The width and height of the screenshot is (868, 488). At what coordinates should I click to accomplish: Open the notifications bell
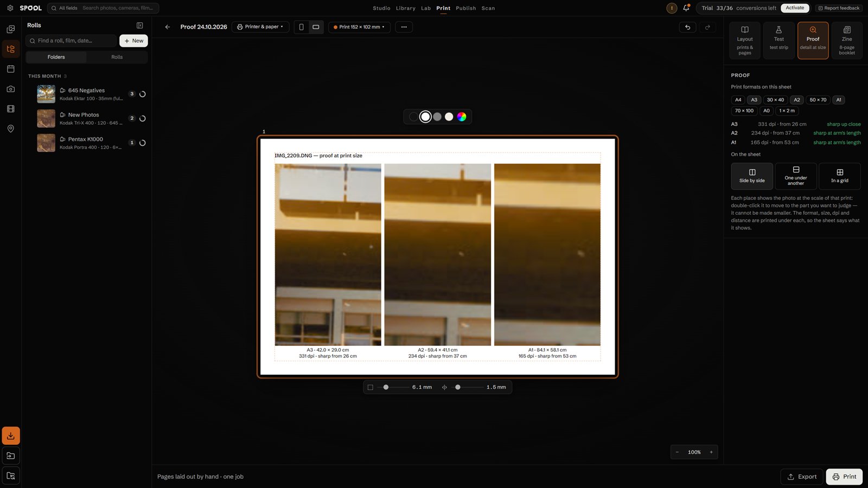click(x=686, y=8)
